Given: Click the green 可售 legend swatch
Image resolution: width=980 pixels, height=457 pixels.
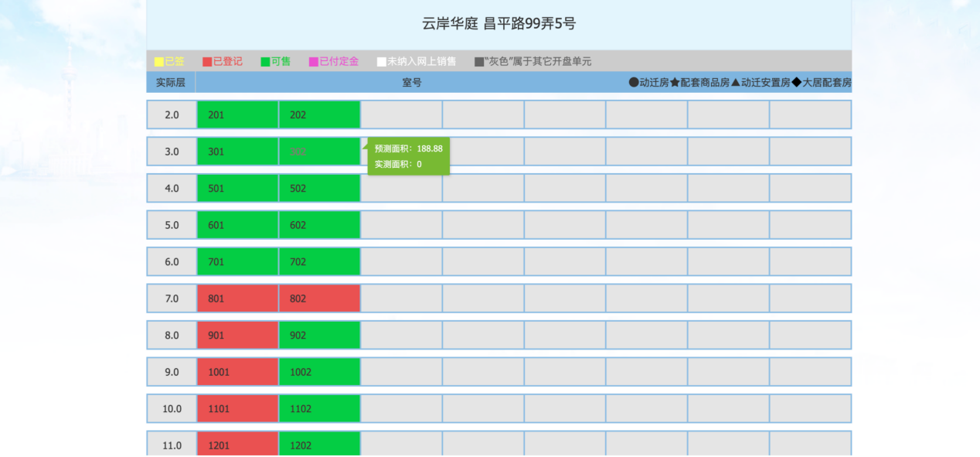Looking at the screenshot, I should (265, 62).
